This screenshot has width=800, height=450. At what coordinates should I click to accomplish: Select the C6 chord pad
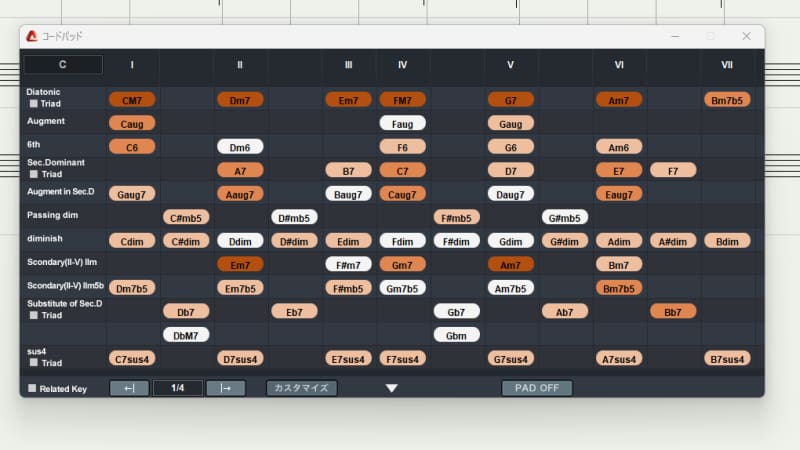coord(132,147)
